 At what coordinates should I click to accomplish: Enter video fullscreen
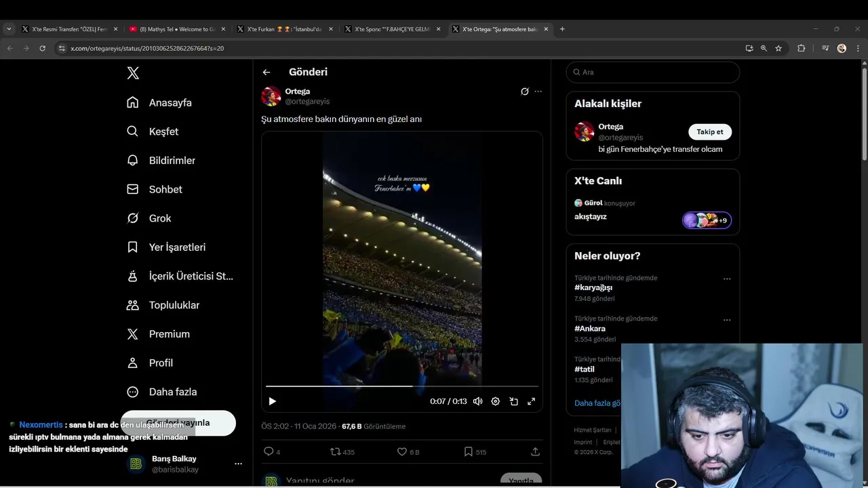(x=531, y=401)
